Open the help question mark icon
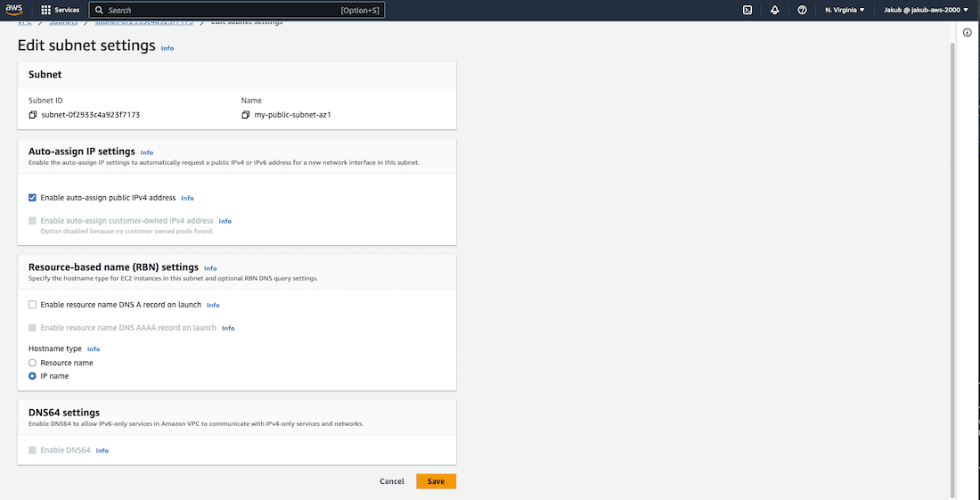The height and width of the screenshot is (500, 980). coord(803,10)
